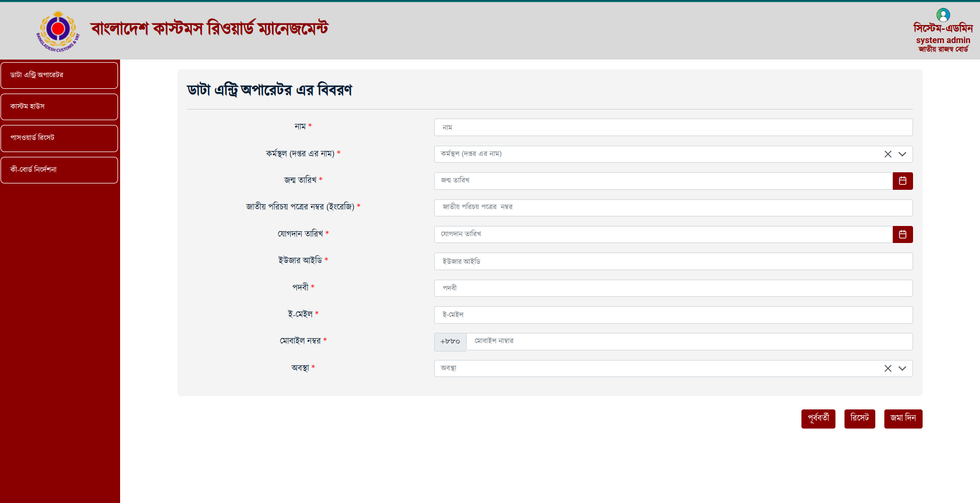Focus the ই-মেইল input field
This screenshot has width=980, height=503.
click(x=673, y=315)
